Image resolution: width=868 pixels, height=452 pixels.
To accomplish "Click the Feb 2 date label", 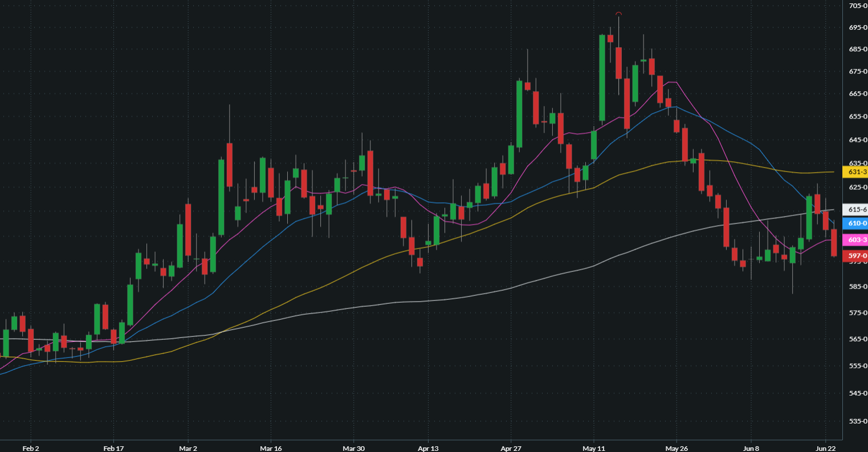I will click(x=31, y=448).
